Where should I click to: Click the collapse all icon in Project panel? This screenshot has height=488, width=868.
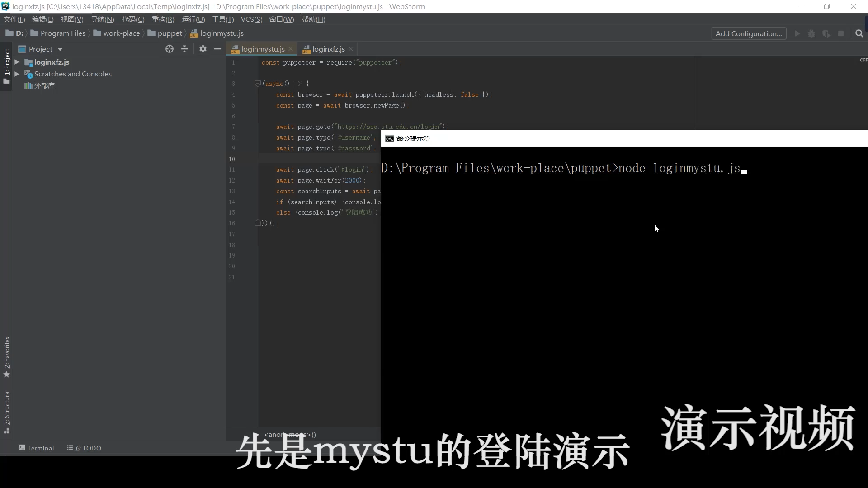(184, 49)
